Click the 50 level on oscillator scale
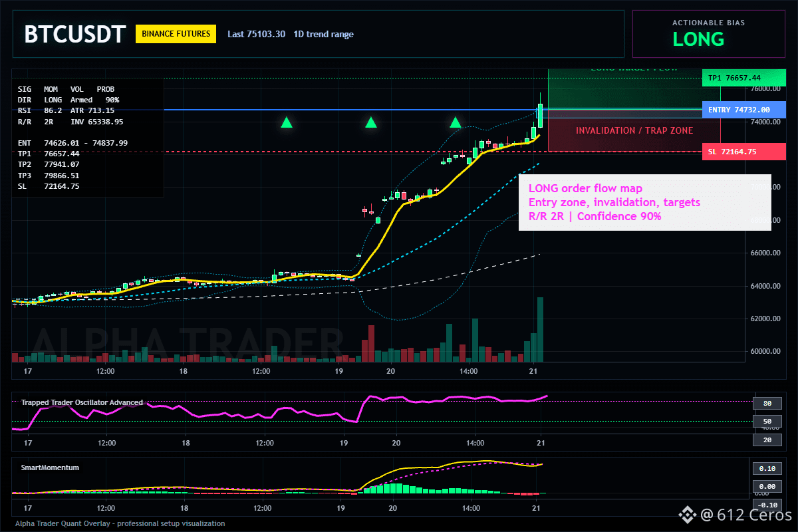Image resolution: width=798 pixels, height=532 pixels. tap(767, 422)
